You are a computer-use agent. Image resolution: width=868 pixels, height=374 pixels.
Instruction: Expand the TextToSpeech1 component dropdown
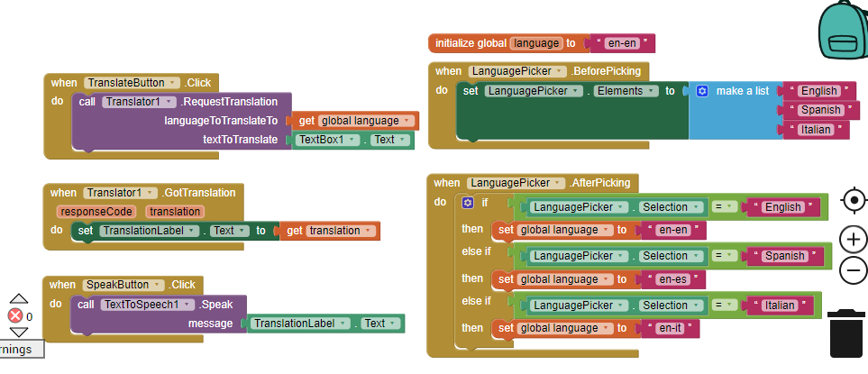(x=197, y=305)
